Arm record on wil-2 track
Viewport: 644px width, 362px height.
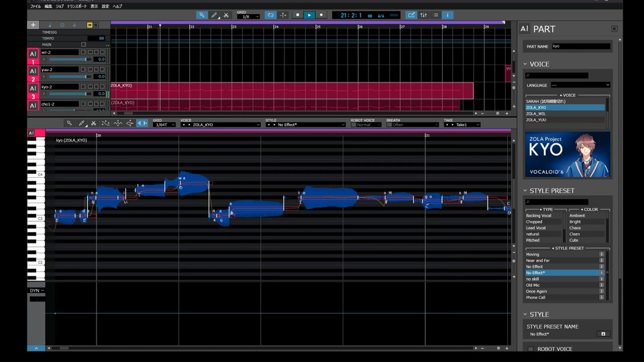point(102,52)
